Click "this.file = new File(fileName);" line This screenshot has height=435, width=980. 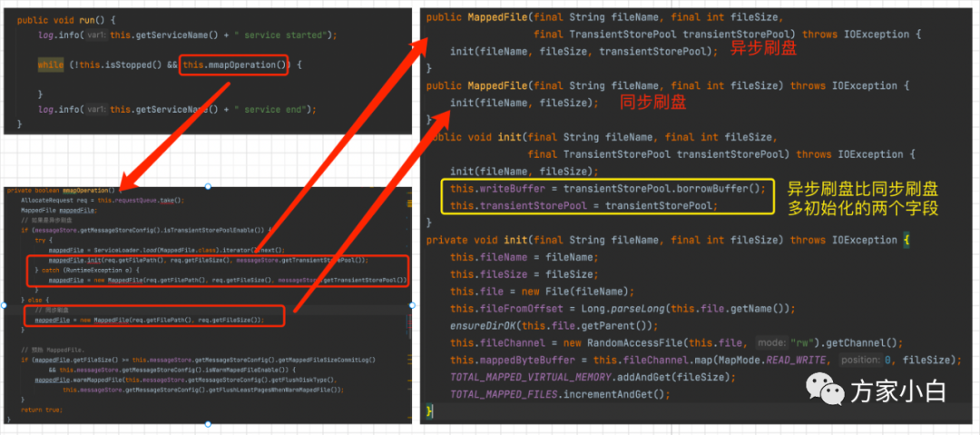(542, 292)
